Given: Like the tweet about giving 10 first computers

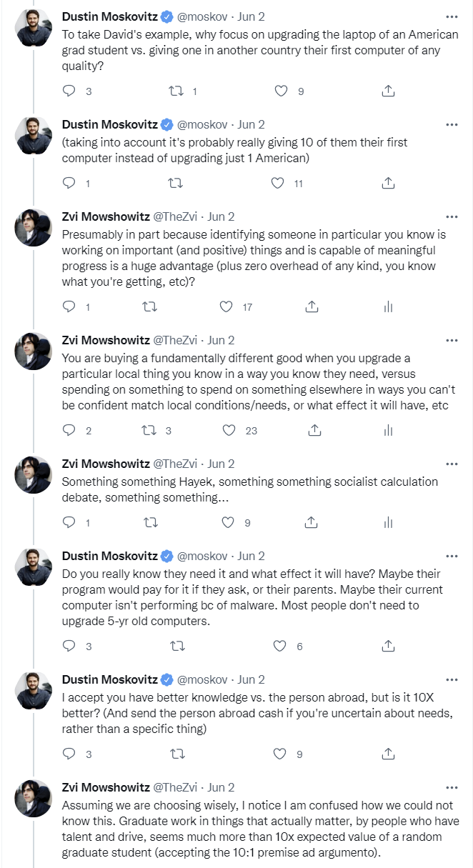Looking at the screenshot, I should (279, 183).
